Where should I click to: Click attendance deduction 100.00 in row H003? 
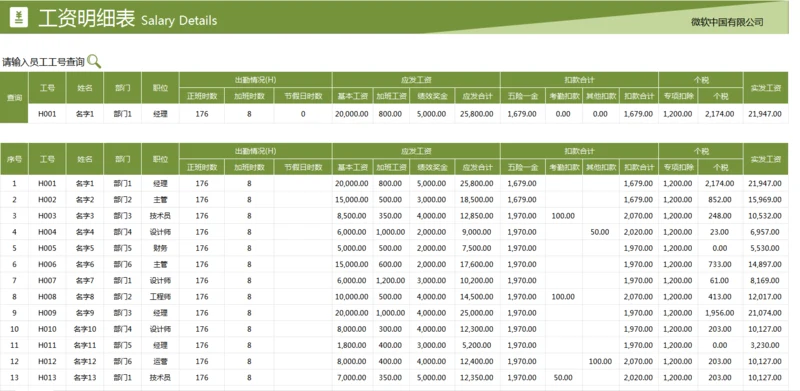click(x=563, y=216)
